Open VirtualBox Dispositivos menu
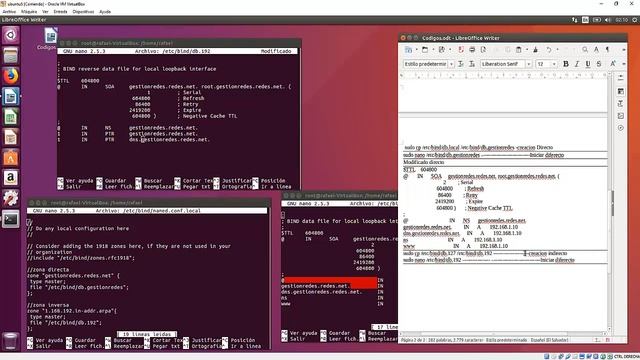Screen dimensions: 640x360 [83, 12]
